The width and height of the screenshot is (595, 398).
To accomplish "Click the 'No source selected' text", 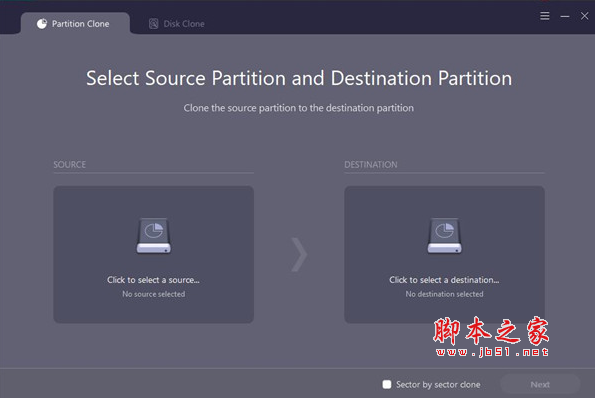I will [x=154, y=294].
